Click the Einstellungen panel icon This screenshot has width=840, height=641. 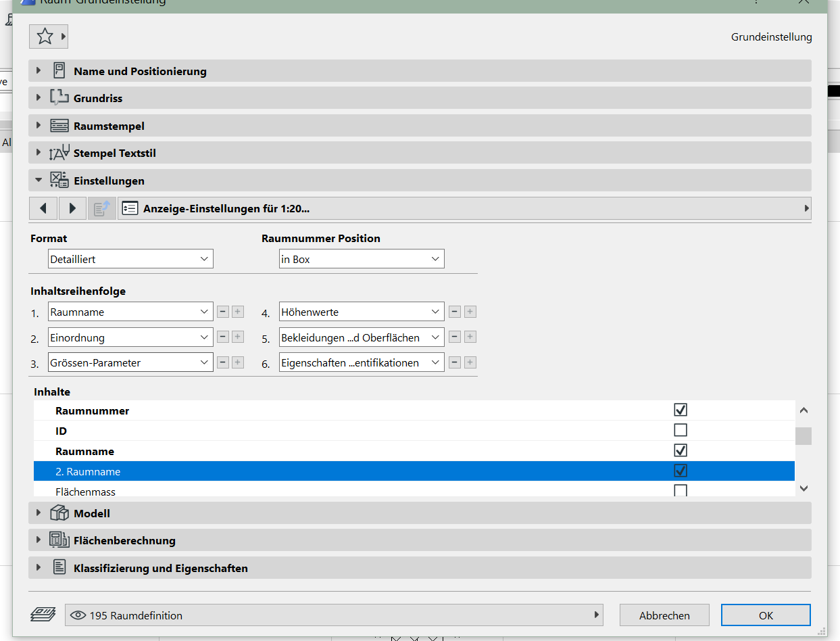click(x=59, y=181)
